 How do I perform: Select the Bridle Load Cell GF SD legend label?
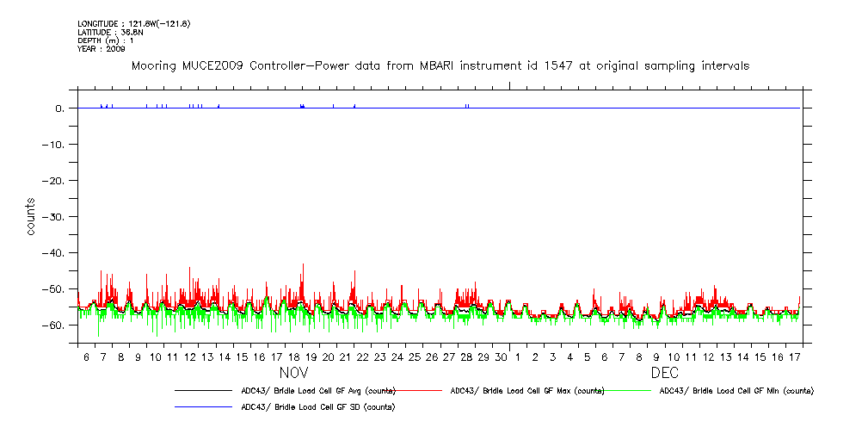click(317, 406)
